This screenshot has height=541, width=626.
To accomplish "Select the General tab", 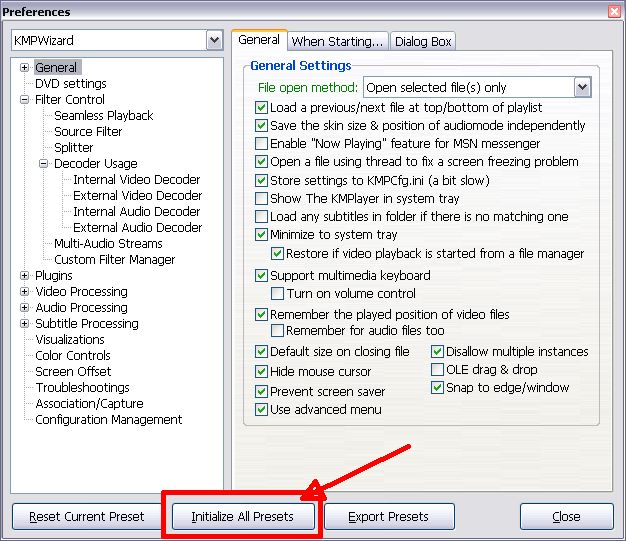I will coord(259,40).
